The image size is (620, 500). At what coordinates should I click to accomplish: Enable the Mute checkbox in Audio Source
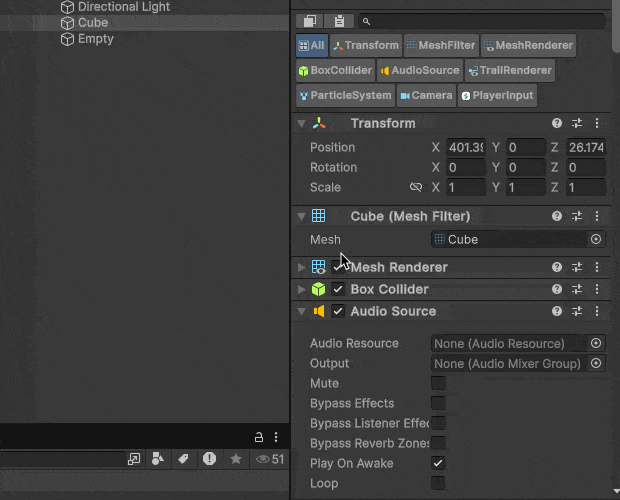coord(438,383)
